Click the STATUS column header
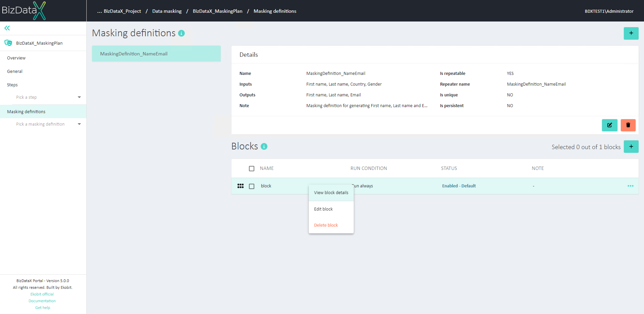Screen dimensions: 644x314 click(x=449, y=169)
